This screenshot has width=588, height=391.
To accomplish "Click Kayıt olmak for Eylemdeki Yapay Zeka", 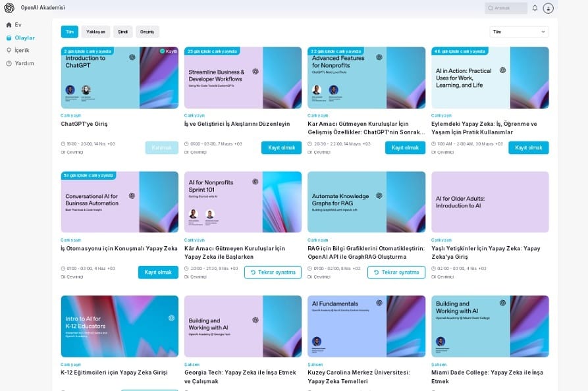I will tap(529, 147).
